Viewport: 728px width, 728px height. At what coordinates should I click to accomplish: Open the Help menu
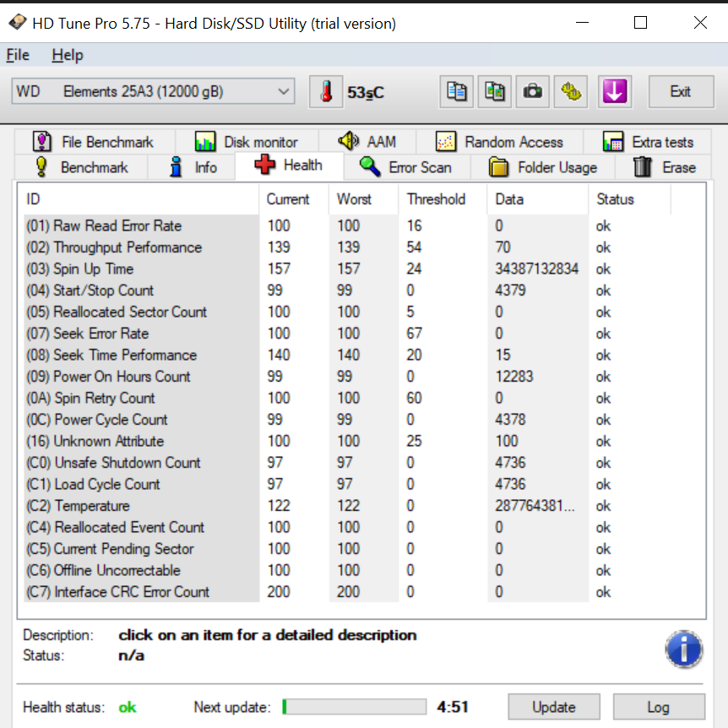[x=67, y=55]
